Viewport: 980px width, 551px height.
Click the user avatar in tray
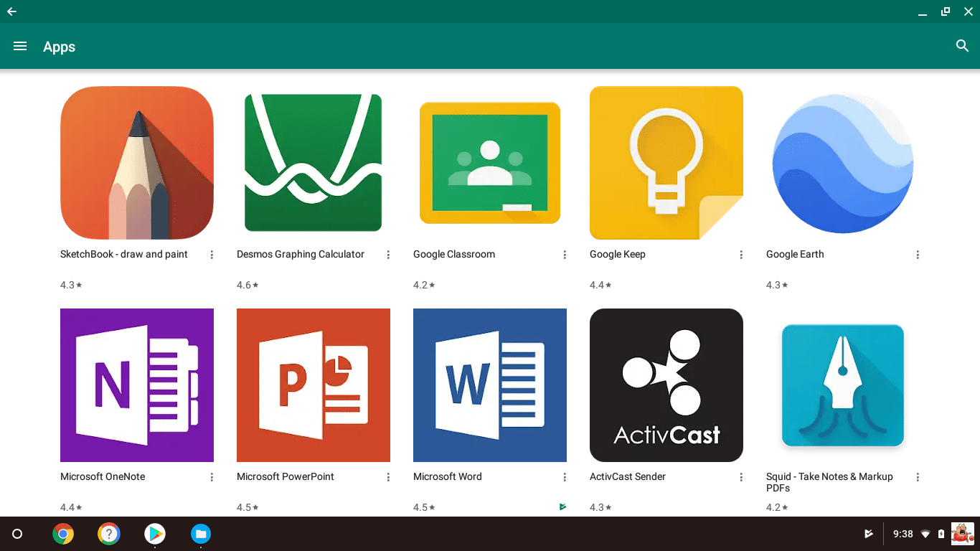tap(963, 534)
